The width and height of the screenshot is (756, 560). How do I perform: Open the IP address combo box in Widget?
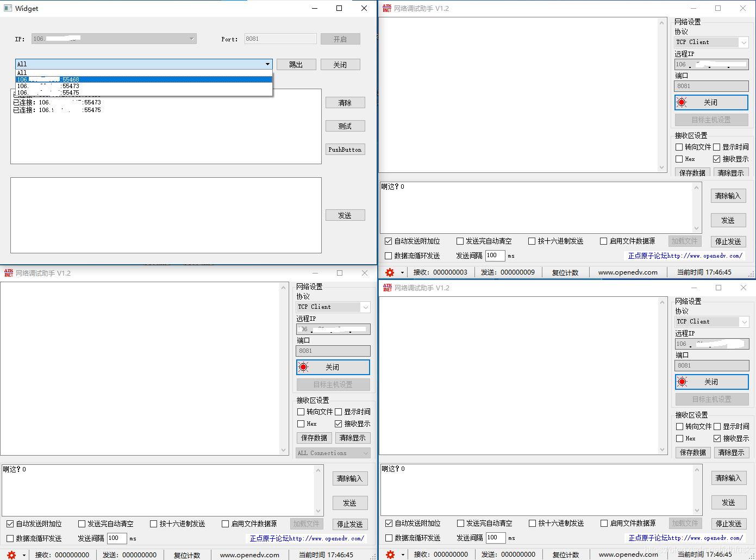coord(114,39)
